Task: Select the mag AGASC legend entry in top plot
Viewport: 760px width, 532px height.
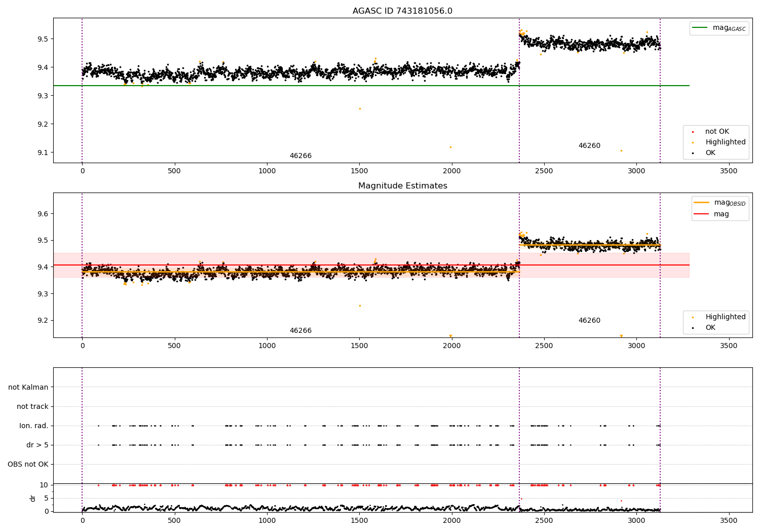Action: tap(719, 28)
